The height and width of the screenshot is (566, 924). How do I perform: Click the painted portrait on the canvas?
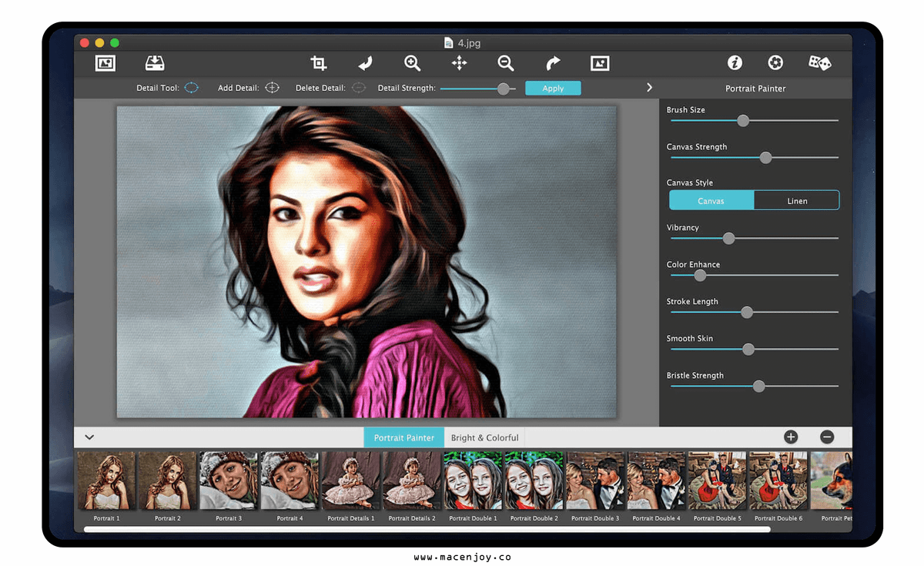pyautogui.click(x=367, y=262)
